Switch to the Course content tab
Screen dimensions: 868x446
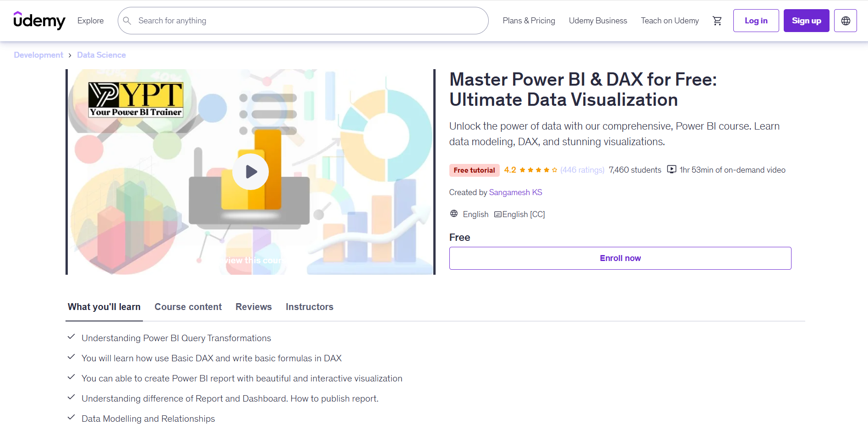point(188,307)
